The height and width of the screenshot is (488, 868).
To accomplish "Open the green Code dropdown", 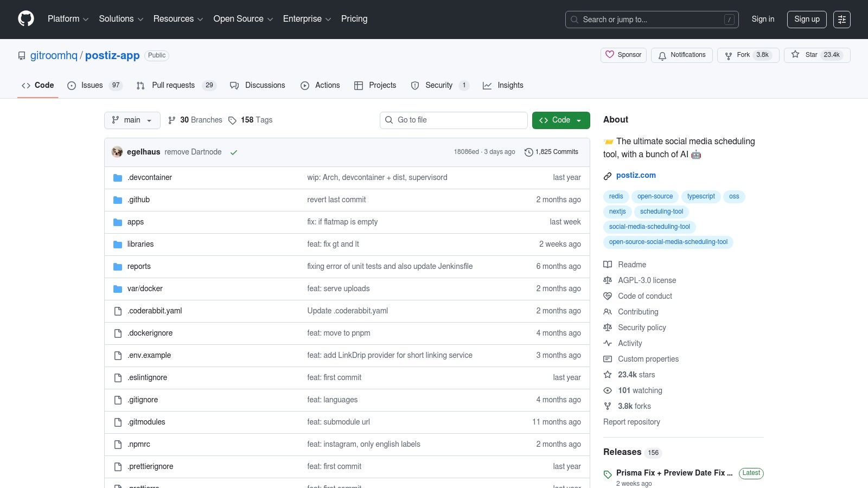I will tap(561, 120).
